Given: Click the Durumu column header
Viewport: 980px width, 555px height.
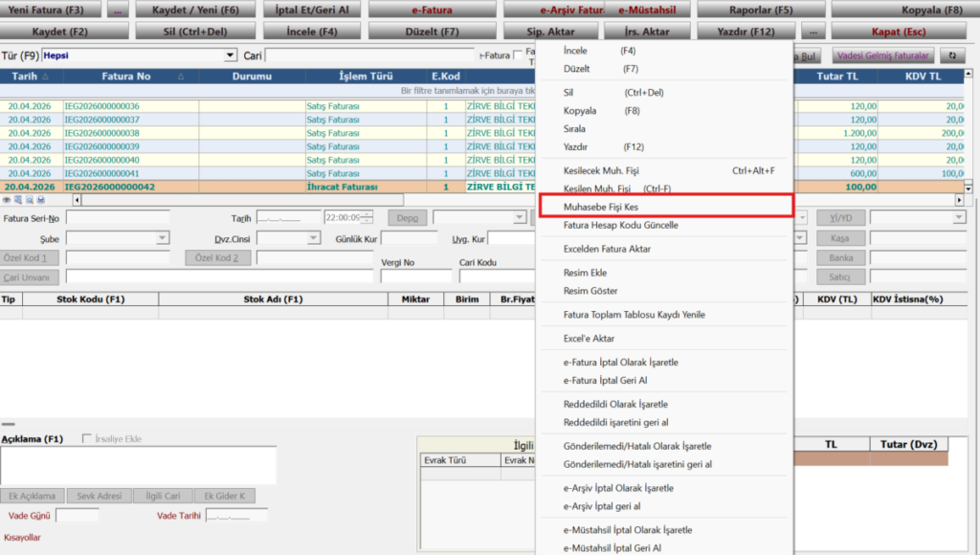Looking at the screenshot, I should point(252,77).
